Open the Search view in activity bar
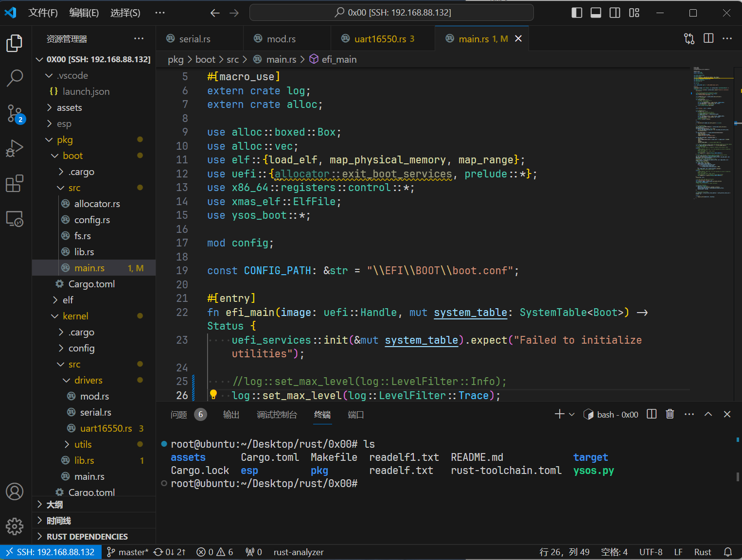The image size is (742, 560). click(15, 78)
